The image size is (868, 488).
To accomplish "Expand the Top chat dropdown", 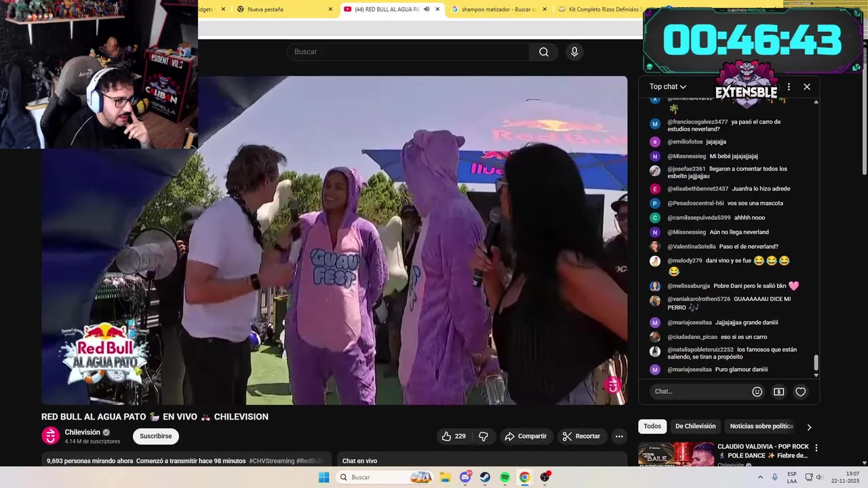I will 668,87.
